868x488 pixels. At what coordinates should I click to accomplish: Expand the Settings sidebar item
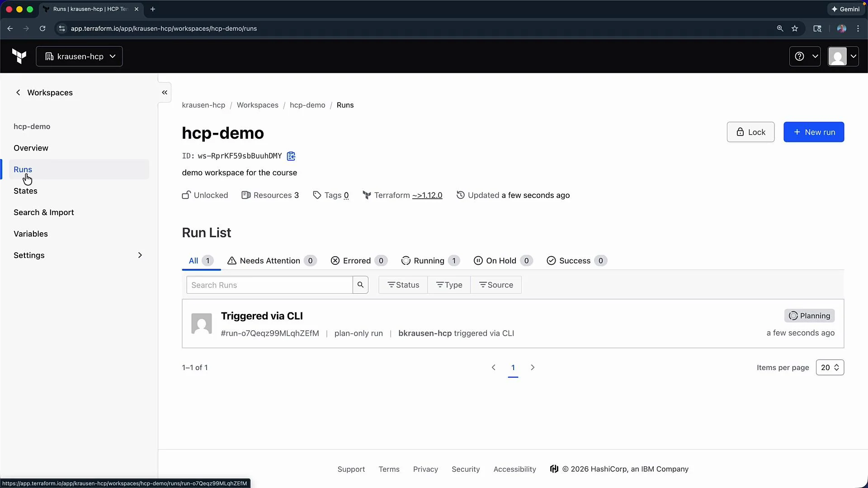click(79, 255)
